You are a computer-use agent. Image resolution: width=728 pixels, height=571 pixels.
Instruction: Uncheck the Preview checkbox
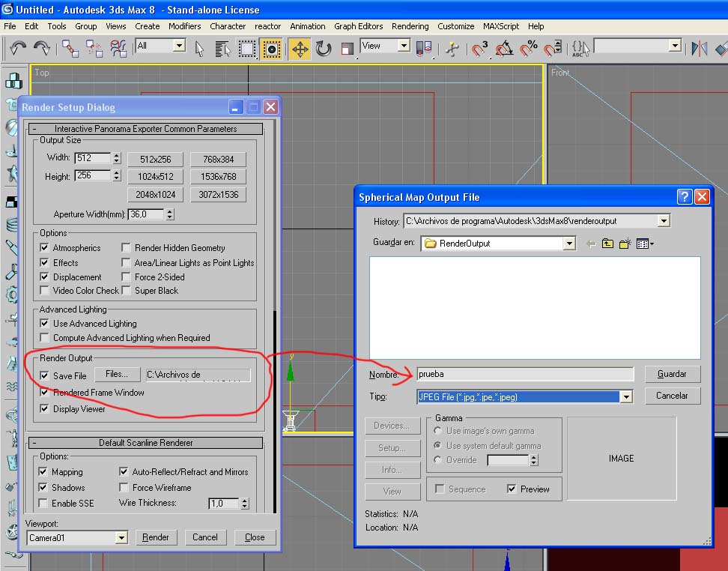pyautogui.click(x=512, y=489)
